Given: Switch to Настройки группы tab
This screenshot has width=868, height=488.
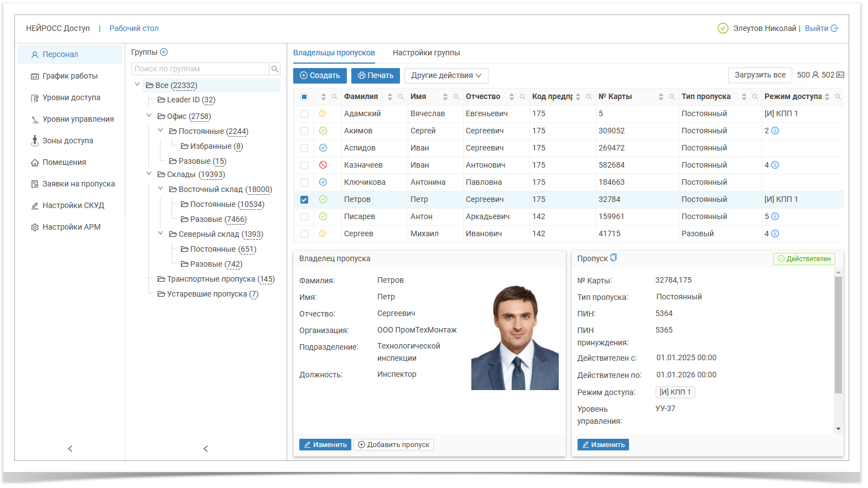Looking at the screenshot, I should 426,53.
